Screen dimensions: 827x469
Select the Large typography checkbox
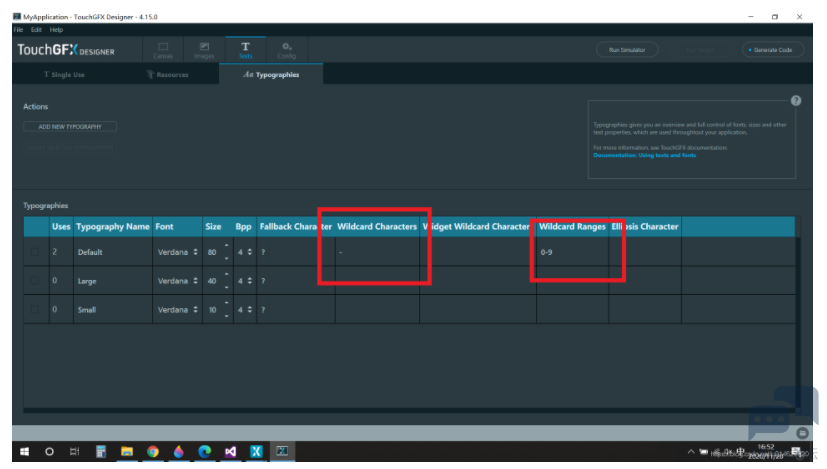coord(34,281)
